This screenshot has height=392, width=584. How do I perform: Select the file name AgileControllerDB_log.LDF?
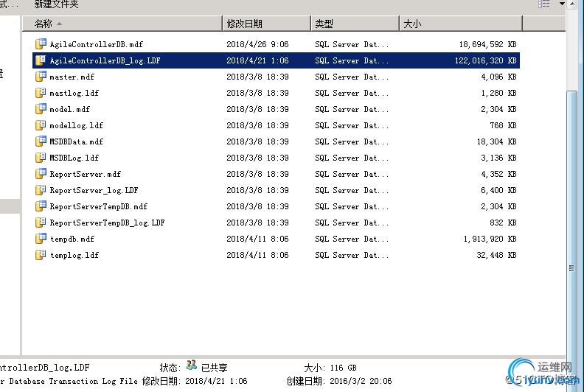[x=105, y=60]
